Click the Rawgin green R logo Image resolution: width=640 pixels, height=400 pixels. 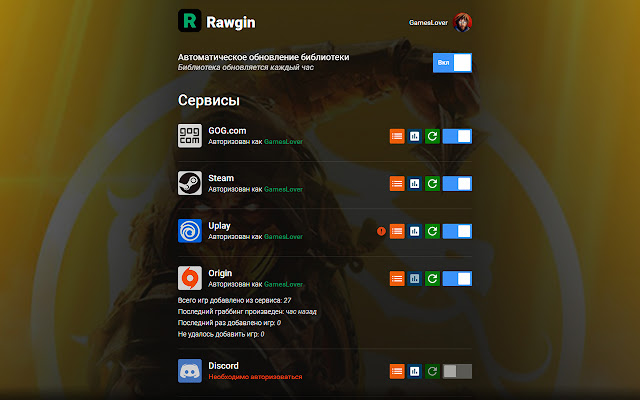(189, 20)
